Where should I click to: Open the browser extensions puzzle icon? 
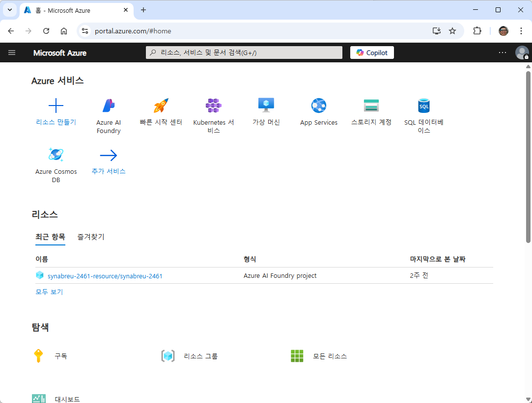477,31
